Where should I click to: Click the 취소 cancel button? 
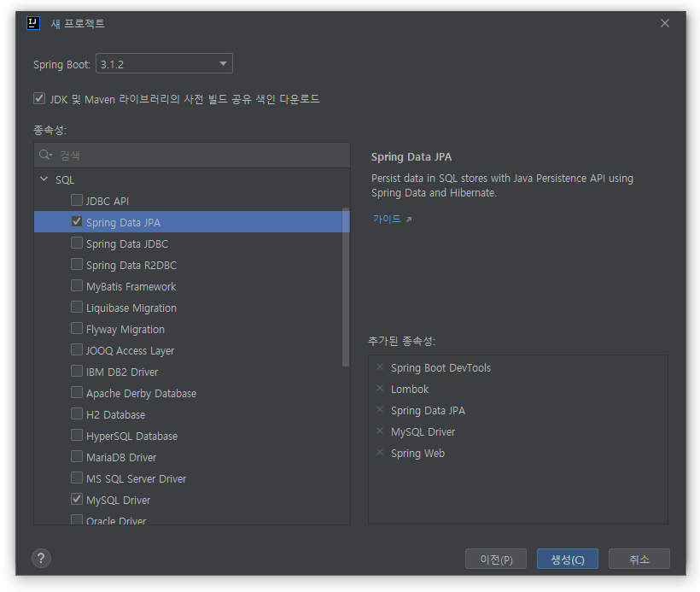639,559
